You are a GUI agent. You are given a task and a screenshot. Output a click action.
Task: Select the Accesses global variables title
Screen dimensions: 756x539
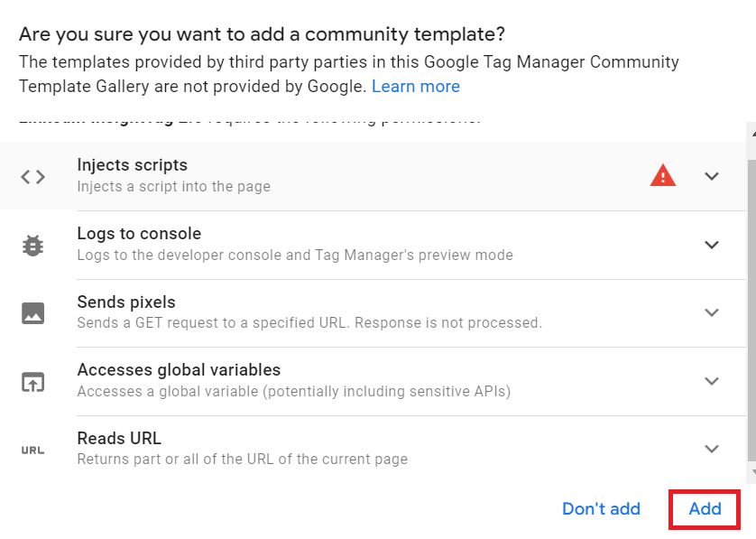coord(179,370)
